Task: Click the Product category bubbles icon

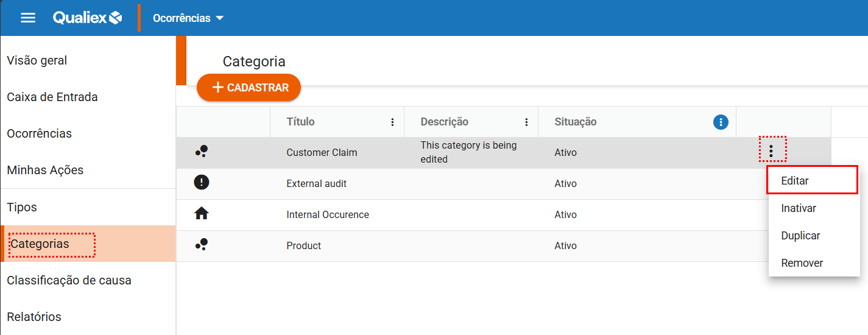Action: (x=202, y=245)
